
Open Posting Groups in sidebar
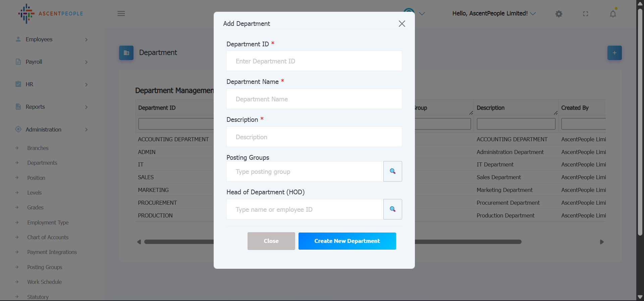[45, 267]
